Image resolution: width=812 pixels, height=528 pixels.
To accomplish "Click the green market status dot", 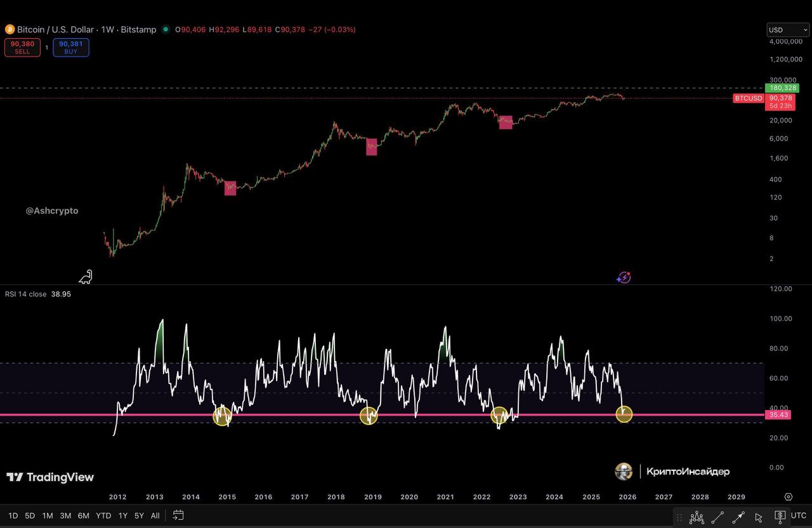I will [x=166, y=29].
